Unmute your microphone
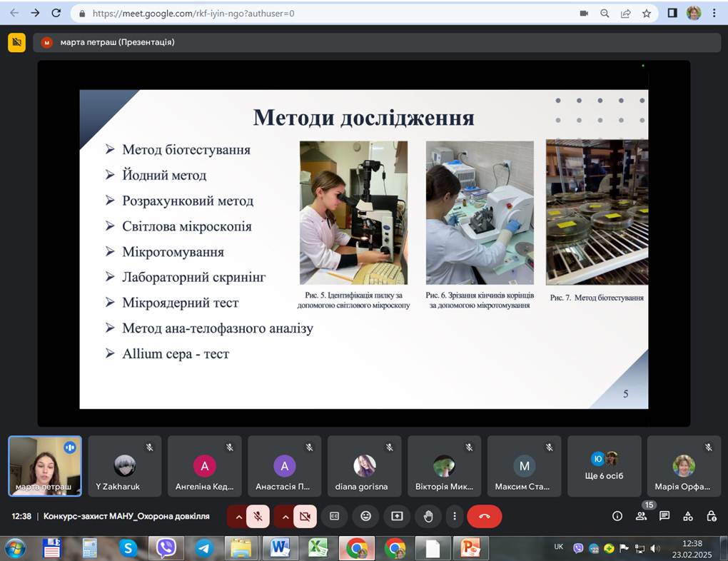This screenshot has height=561, width=728. coord(257,516)
